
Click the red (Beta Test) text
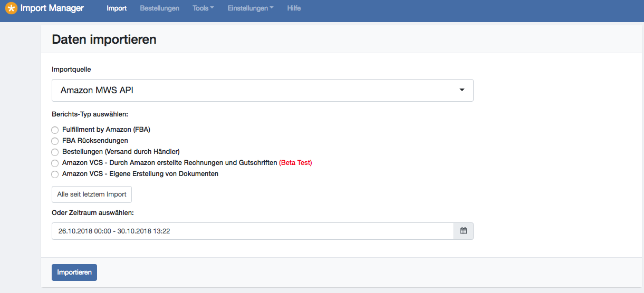[x=295, y=163]
